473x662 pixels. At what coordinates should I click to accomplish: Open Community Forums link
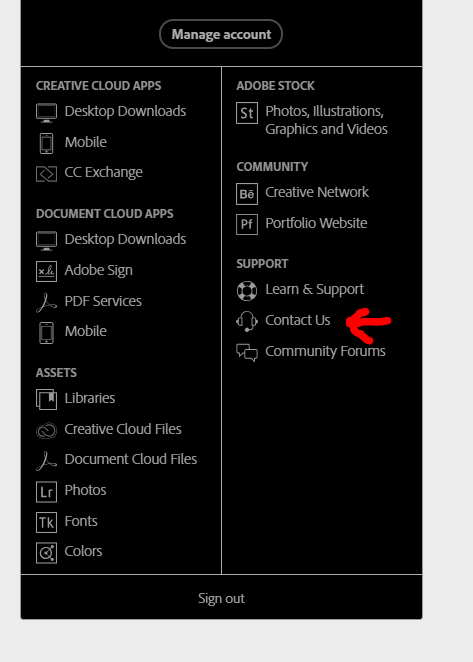tap(325, 351)
